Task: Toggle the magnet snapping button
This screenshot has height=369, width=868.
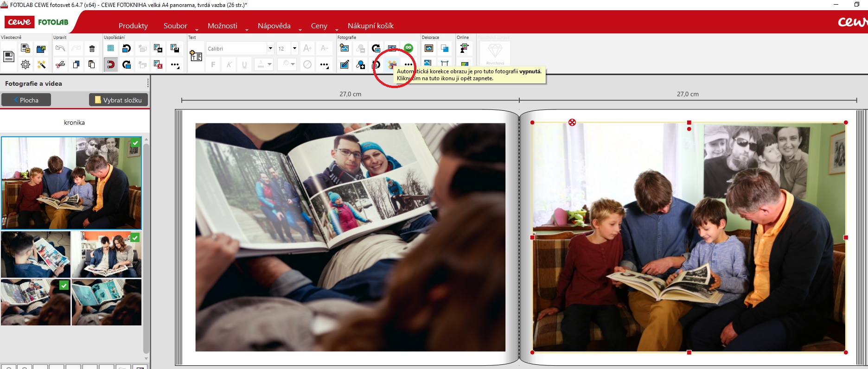Action: pos(110,65)
